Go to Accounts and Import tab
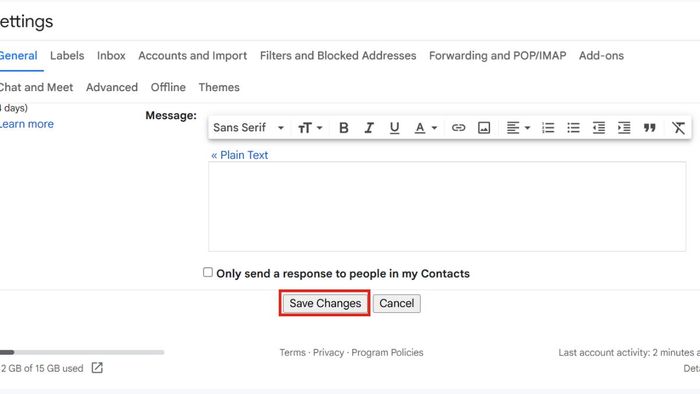Screen dimensions: 700x394 click(192, 56)
